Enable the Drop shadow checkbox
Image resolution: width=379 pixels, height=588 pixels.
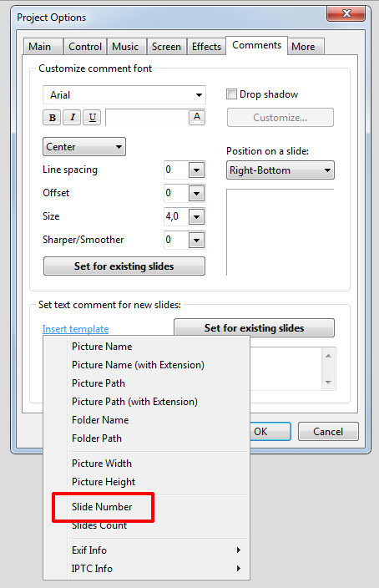coord(232,94)
